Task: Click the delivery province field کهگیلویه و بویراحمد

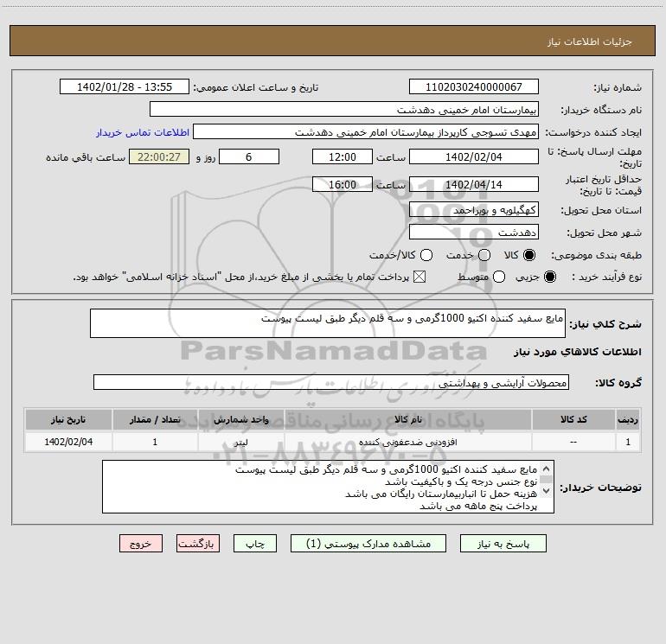Action: (474, 210)
